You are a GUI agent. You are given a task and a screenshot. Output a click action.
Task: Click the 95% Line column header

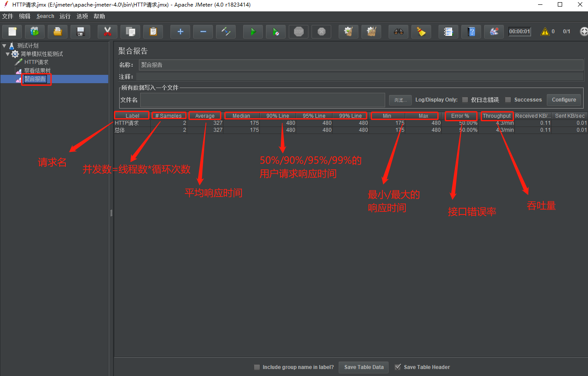coord(314,116)
